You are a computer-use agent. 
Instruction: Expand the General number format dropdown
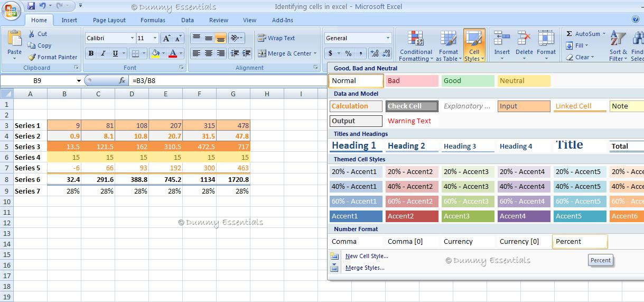tap(387, 38)
